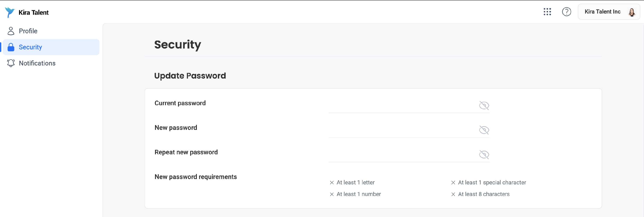Viewport: 644px width, 217px height.
Task: Click the Notifications bell icon in sidebar
Action: [11, 63]
